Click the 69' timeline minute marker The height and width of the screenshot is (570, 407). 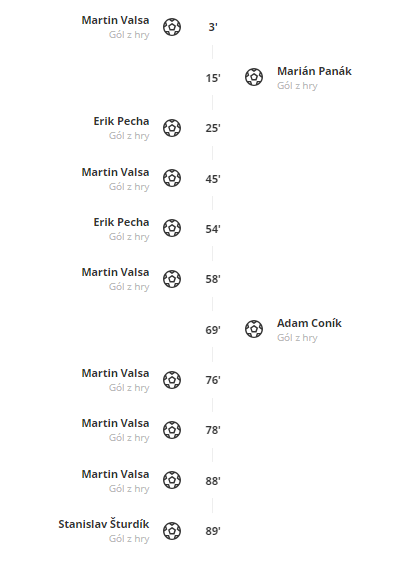tap(213, 330)
